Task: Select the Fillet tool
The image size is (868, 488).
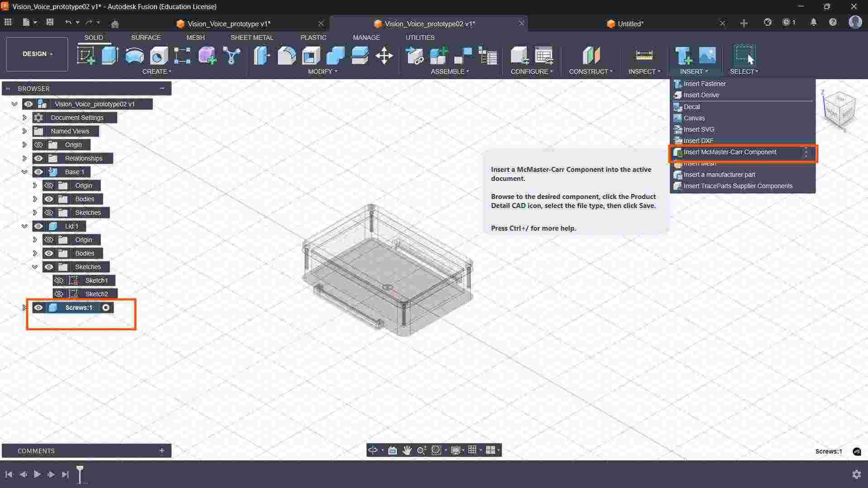Action: coord(286,56)
